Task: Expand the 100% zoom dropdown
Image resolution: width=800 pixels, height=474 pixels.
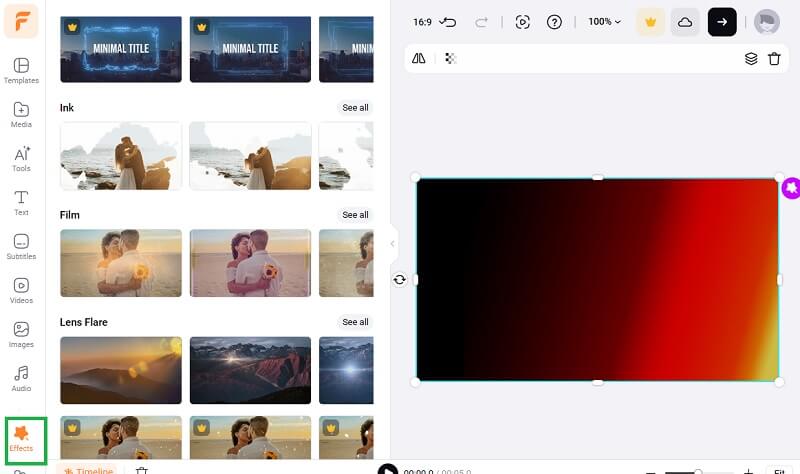Action: pos(604,22)
